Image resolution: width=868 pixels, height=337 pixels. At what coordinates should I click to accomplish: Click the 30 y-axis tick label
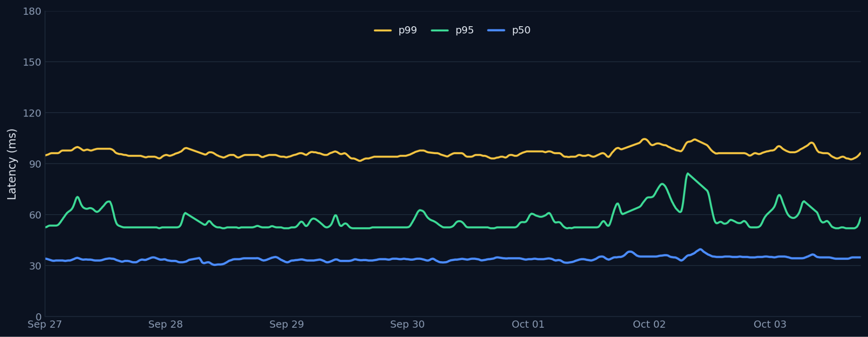[35, 266]
